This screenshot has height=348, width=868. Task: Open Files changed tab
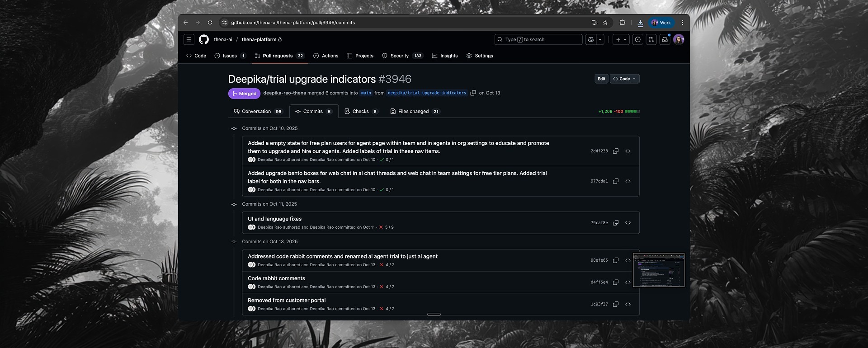click(x=415, y=112)
